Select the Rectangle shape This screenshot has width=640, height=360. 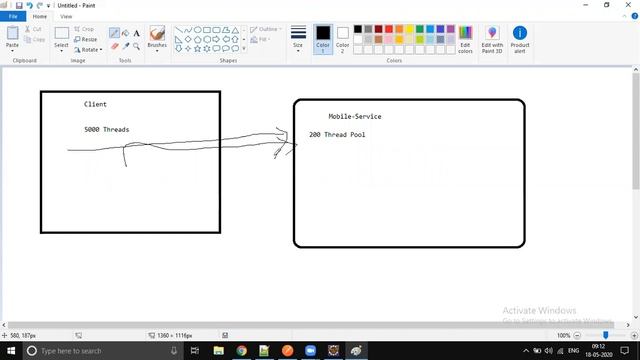coord(207,30)
